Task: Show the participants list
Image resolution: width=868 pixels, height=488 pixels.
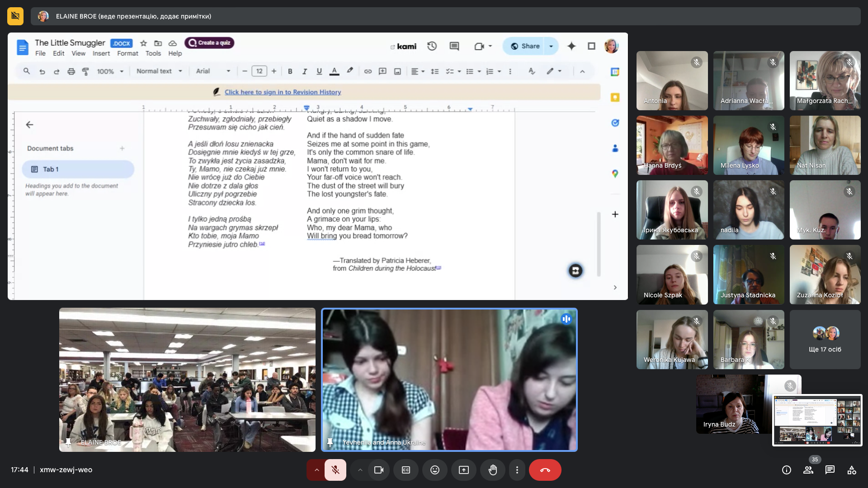Action: [808, 470]
